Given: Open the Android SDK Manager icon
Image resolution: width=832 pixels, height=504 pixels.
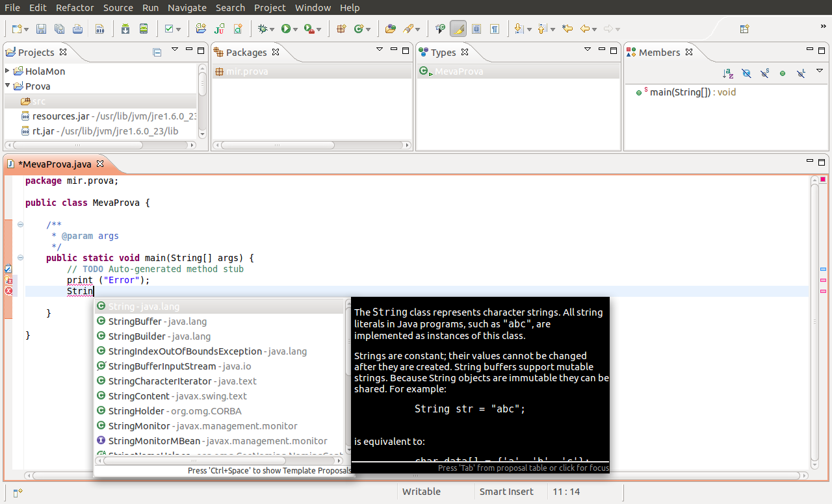Looking at the screenshot, I should tap(125, 29).
